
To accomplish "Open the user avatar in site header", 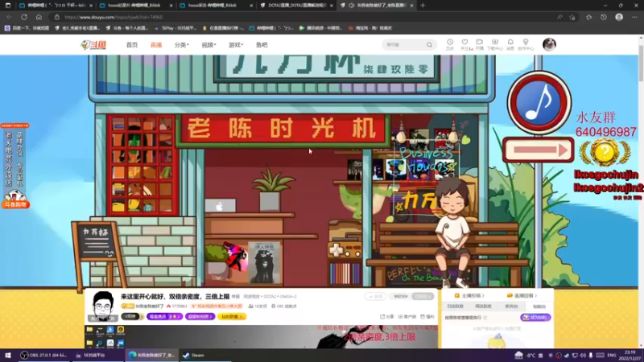I will coord(549,44).
